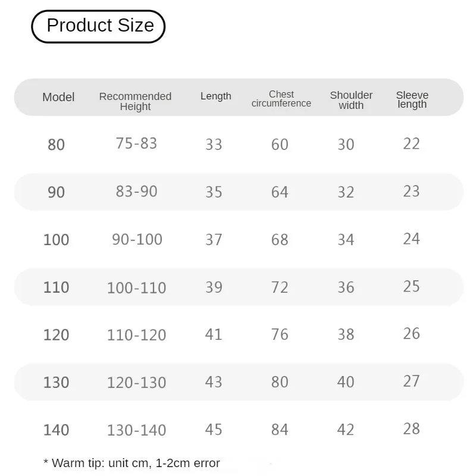Click the Product Size title badge
Screen dimensions: 476x476
[x=98, y=26]
